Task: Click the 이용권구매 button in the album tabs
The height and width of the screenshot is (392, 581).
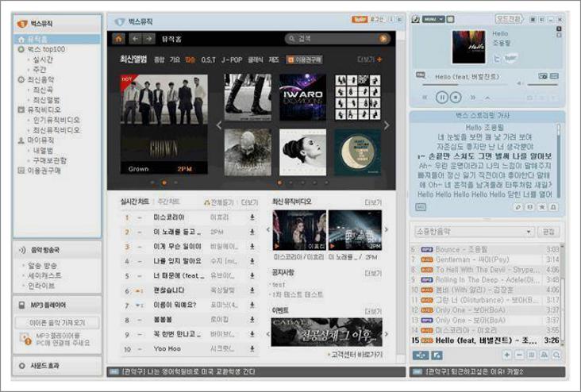Action: (x=304, y=60)
